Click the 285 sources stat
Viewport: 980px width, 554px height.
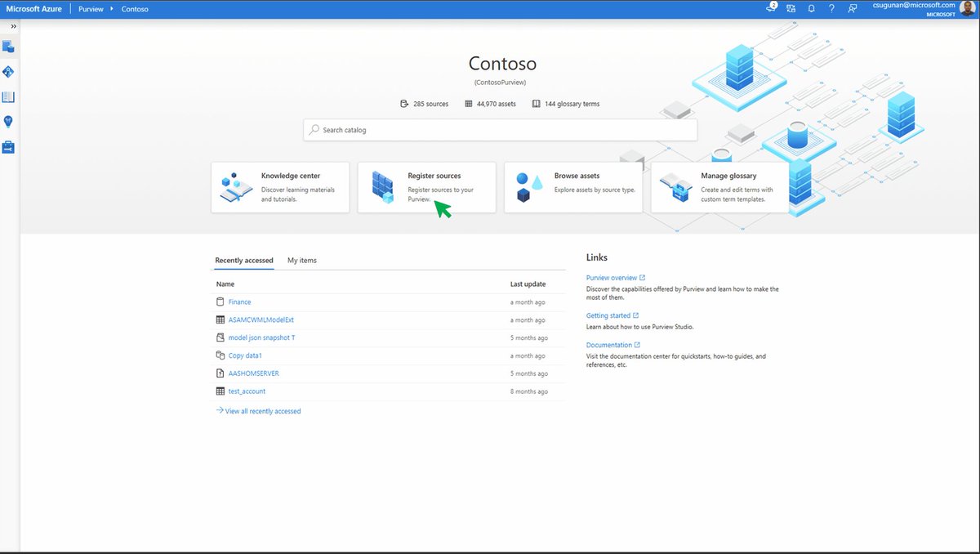point(424,104)
